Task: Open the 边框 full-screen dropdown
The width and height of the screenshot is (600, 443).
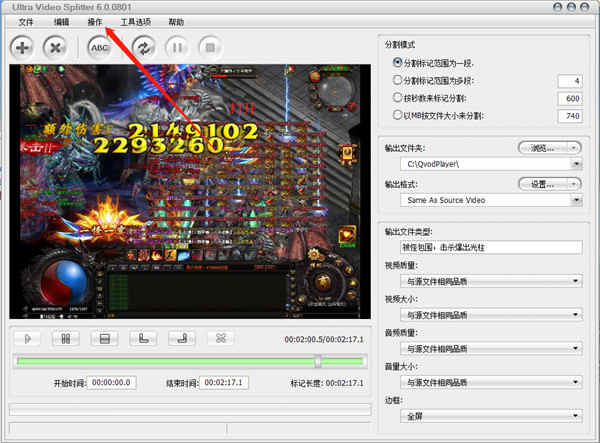Action: 491,416
